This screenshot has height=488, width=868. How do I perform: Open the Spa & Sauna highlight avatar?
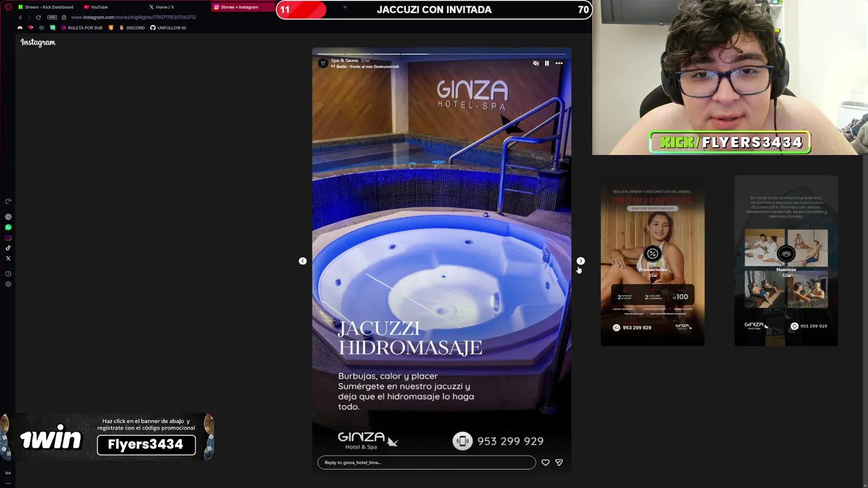coord(323,63)
